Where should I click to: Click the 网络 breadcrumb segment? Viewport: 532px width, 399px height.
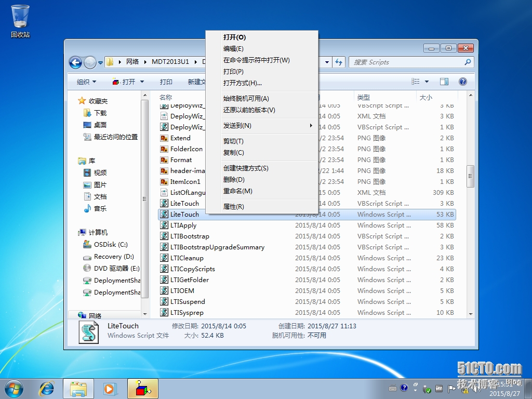tap(132, 62)
